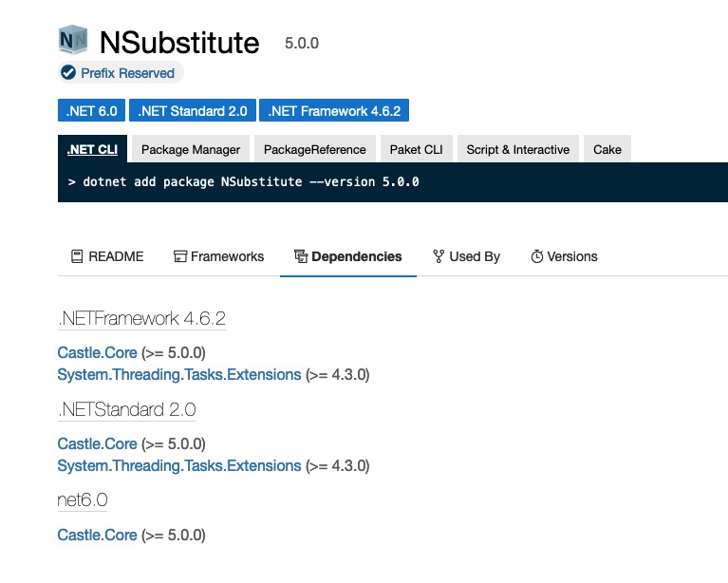Click the net6.0 heading
728x583 pixels.
[x=83, y=499]
